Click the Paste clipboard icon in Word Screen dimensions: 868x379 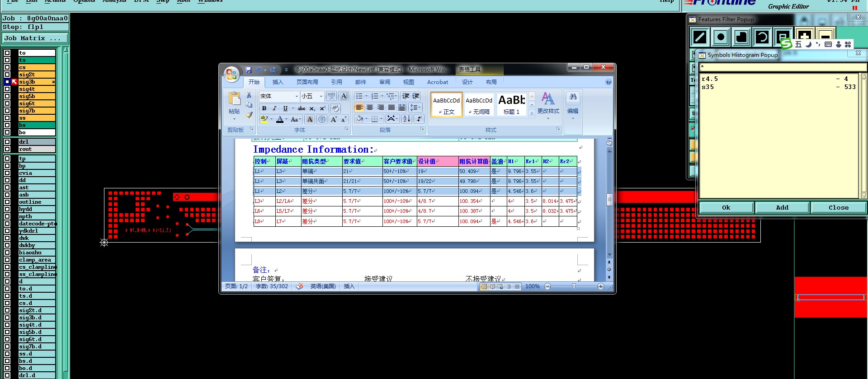coord(234,98)
